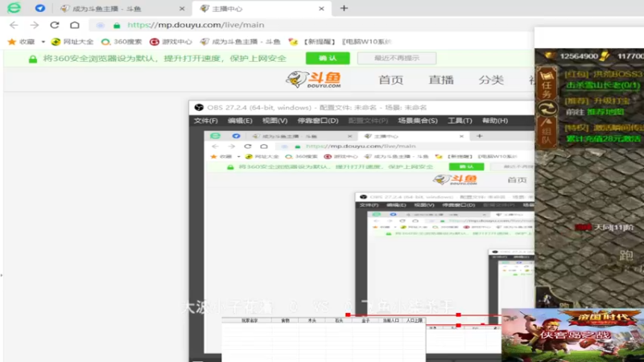Click the 帝国时代 侠客岛之战 thumbnail
Viewport: 644px width, 362px height.
pos(572,335)
